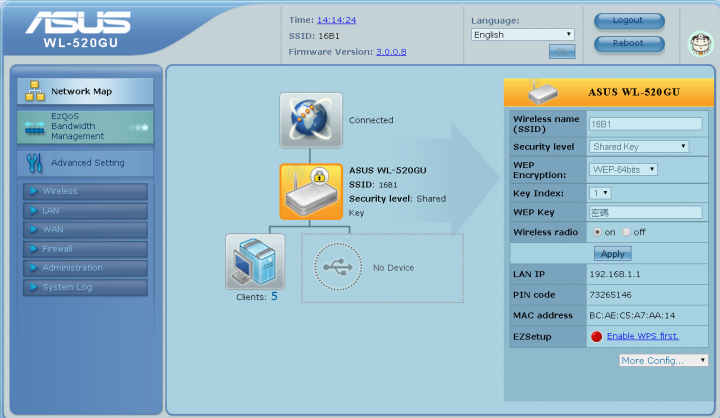Click the red EZSetup status indicator
Viewport: 720px width, 418px height.
point(596,337)
